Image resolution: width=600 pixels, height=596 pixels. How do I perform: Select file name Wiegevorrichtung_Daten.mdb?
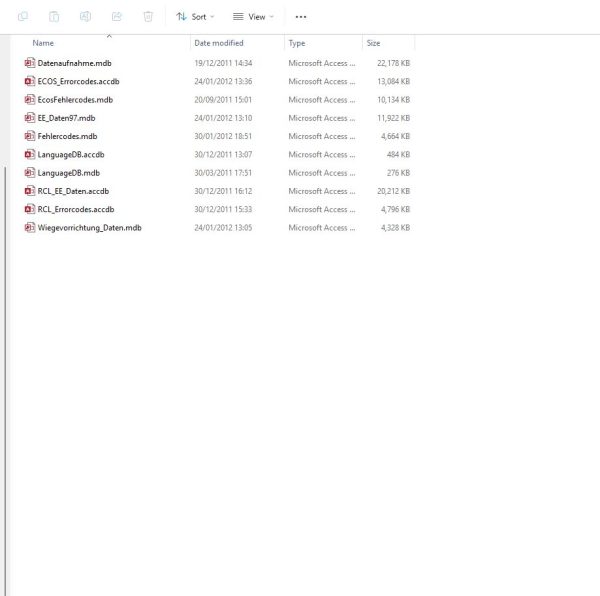[90, 228]
